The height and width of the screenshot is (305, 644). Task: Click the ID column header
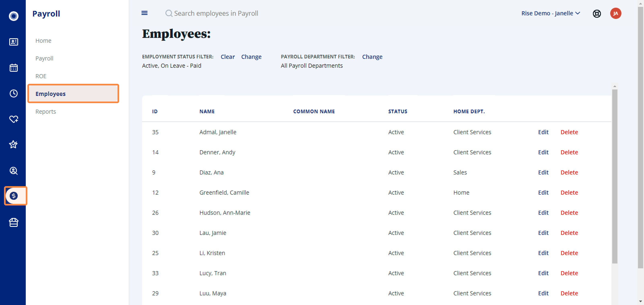tap(155, 111)
